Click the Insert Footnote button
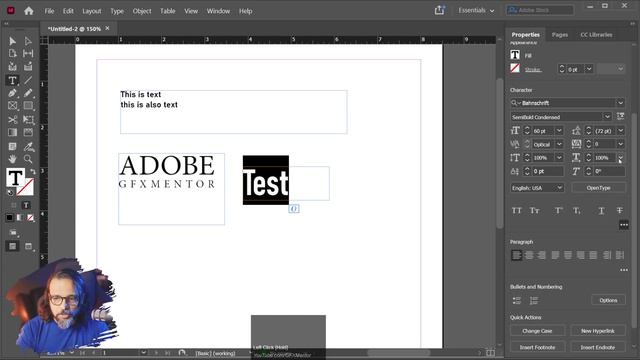This screenshot has width=640, height=360. (x=537, y=347)
